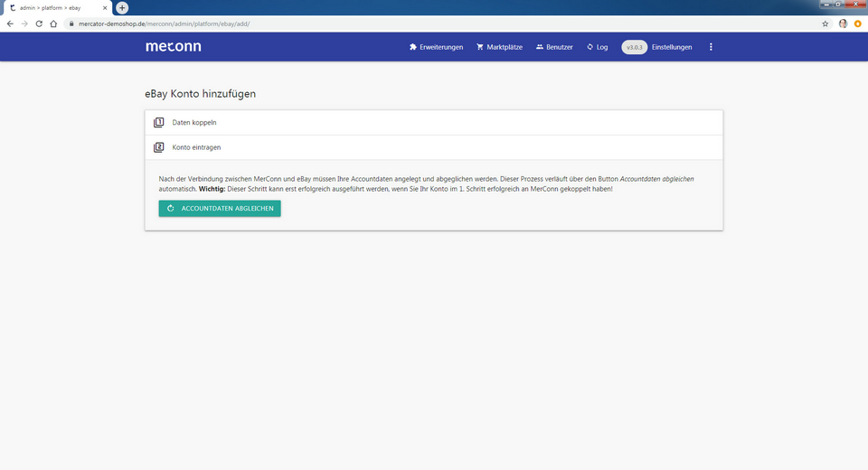Open the Marktplätze menu
Screen dimensions: 868x470
tap(499, 47)
